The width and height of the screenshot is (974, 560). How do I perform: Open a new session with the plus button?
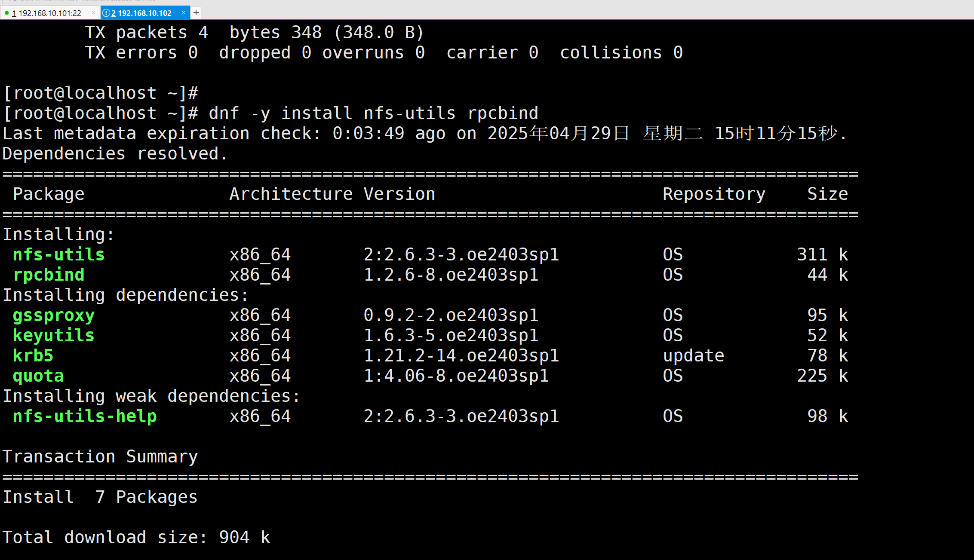pos(196,12)
